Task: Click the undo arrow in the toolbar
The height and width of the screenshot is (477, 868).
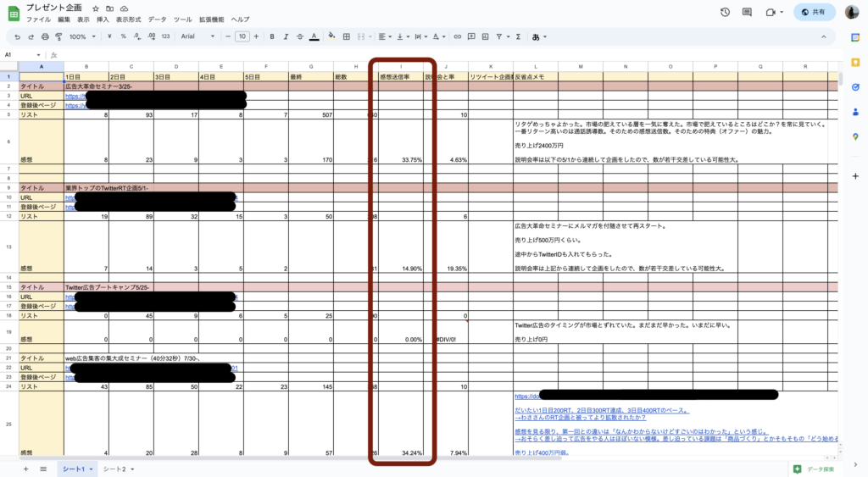Action: pos(19,36)
